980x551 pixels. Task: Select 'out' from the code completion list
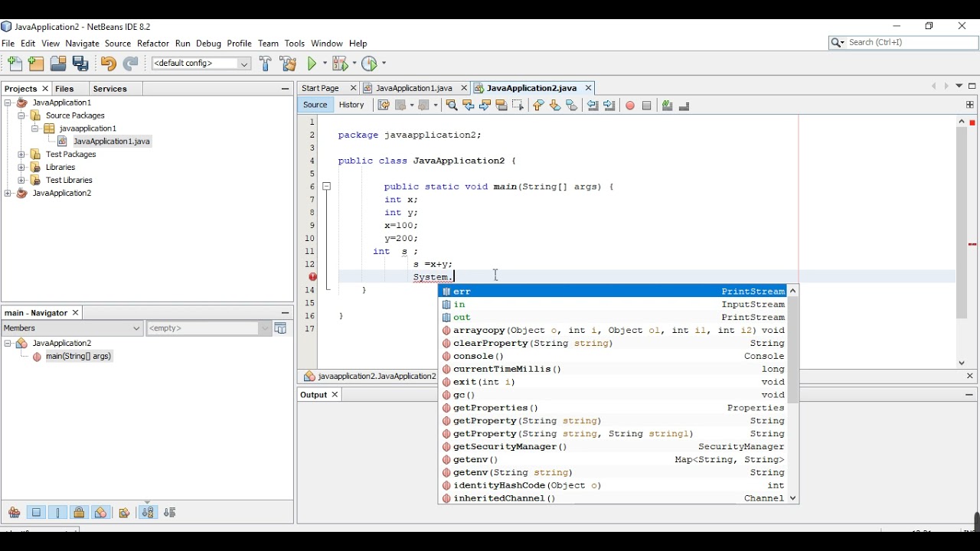pyautogui.click(x=462, y=318)
